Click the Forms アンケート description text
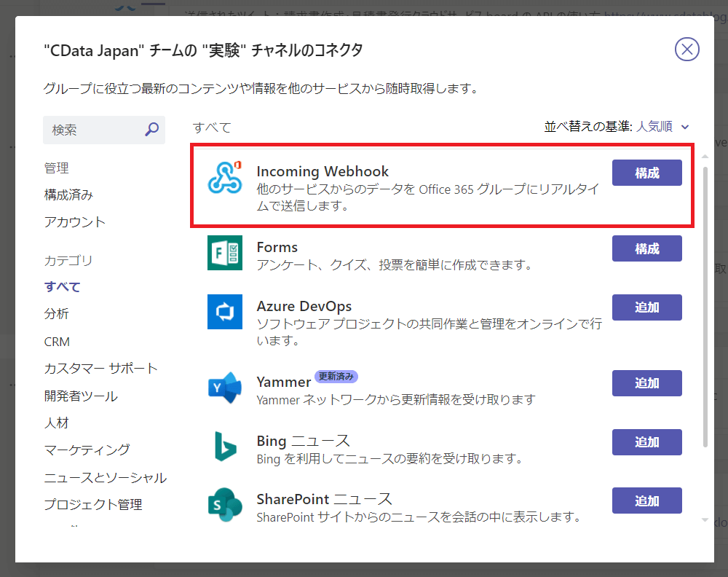Viewport: 728px width, 577px height. coord(394,264)
